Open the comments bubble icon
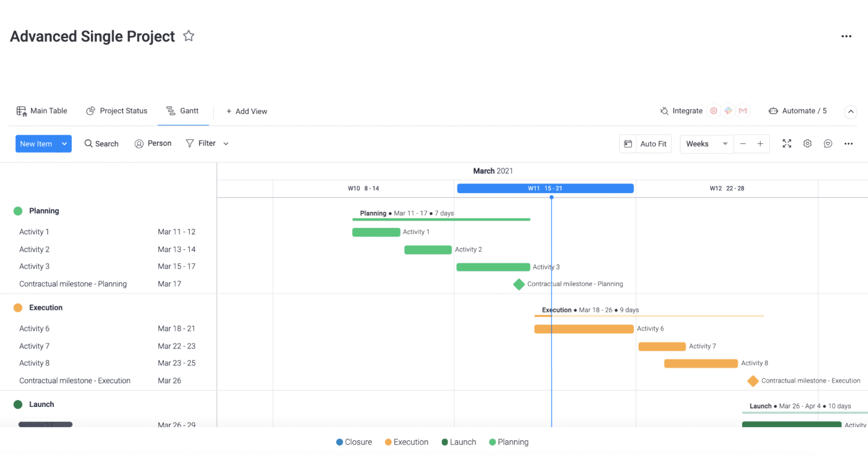868x475 pixels. click(828, 144)
